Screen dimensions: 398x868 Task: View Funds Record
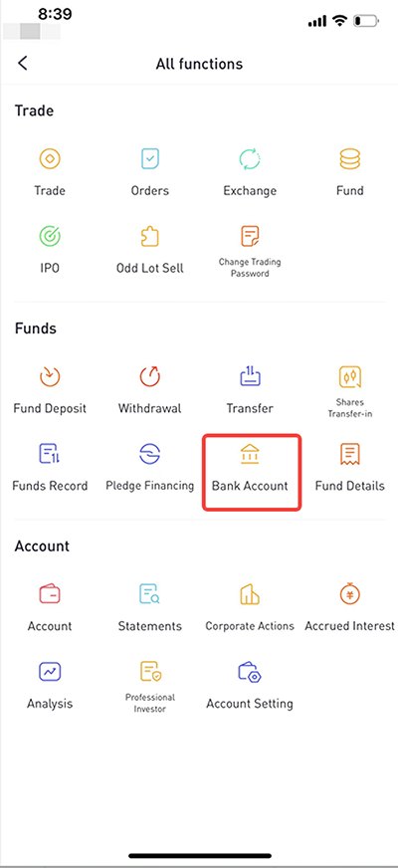coord(50,468)
